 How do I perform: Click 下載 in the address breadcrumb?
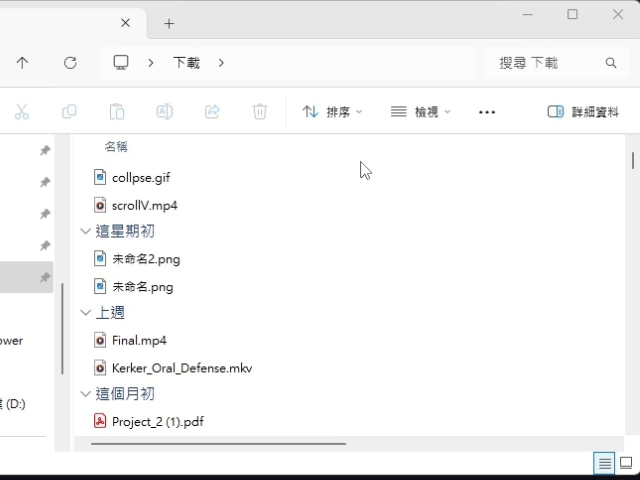tap(186, 63)
